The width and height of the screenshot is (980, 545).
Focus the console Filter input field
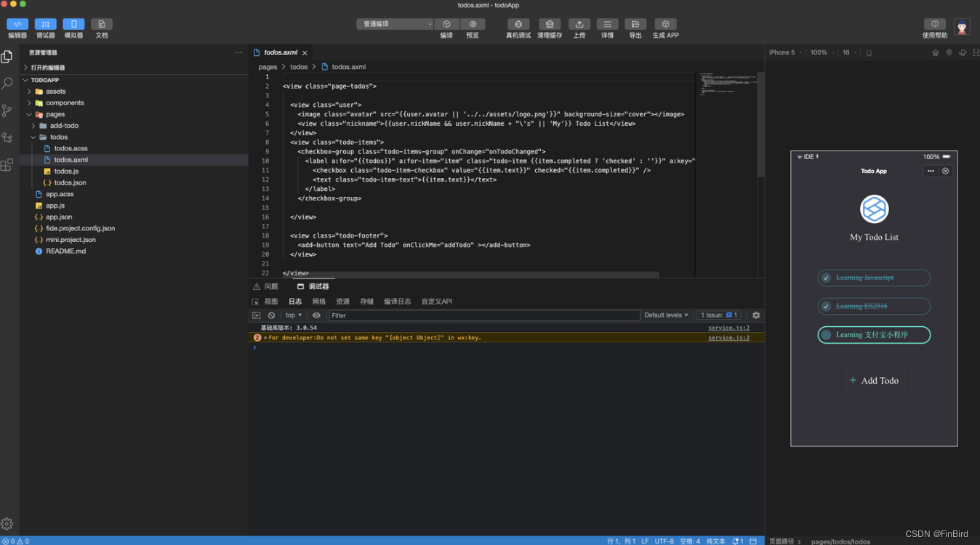pyautogui.click(x=484, y=315)
